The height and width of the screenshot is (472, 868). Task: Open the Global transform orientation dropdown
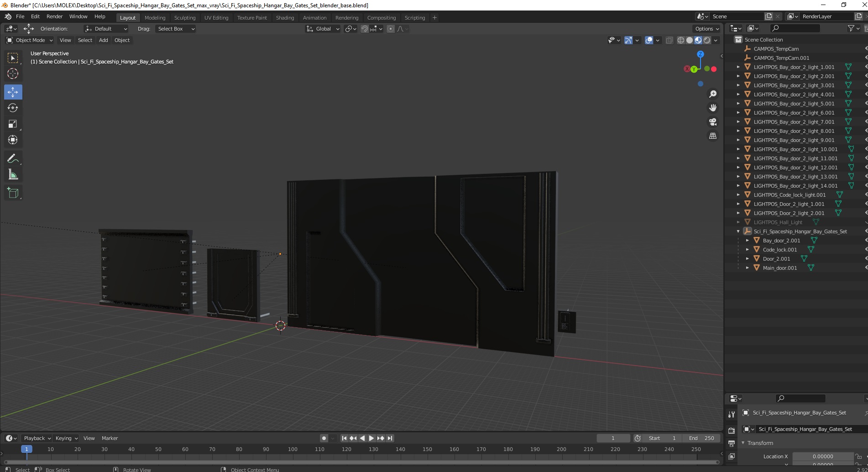pyautogui.click(x=323, y=29)
